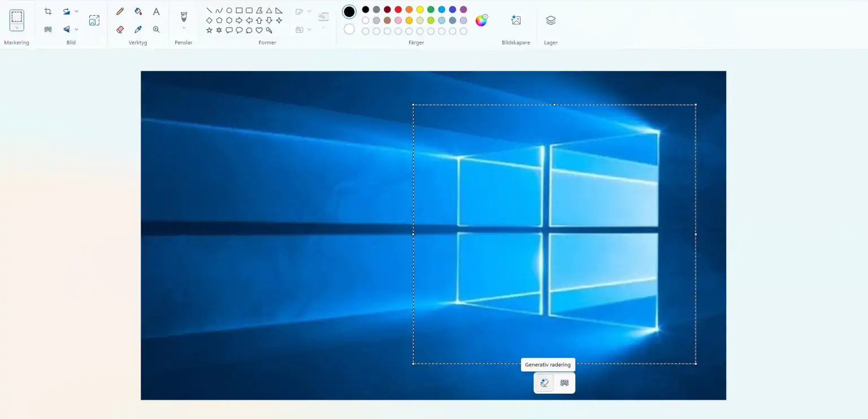Select primary color 1 (black circle)
This screenshot has width=868, height=419.
(x=349, y=12)
